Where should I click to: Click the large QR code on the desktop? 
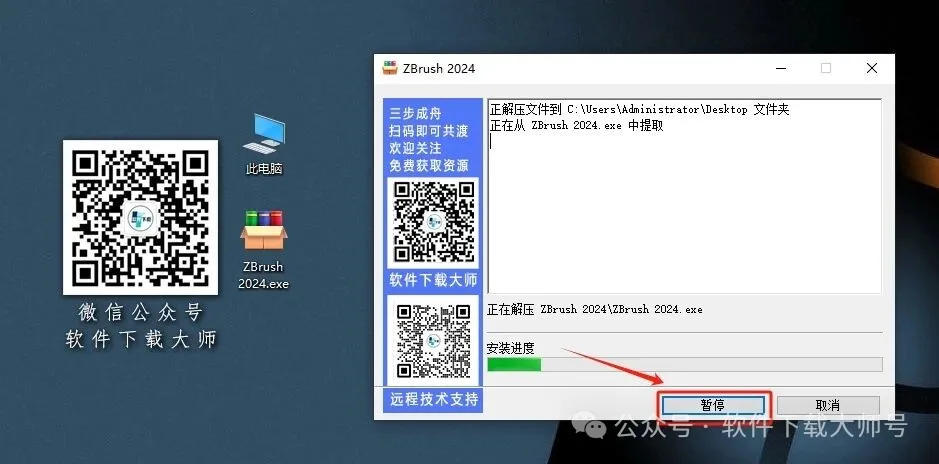coord(141,215)
